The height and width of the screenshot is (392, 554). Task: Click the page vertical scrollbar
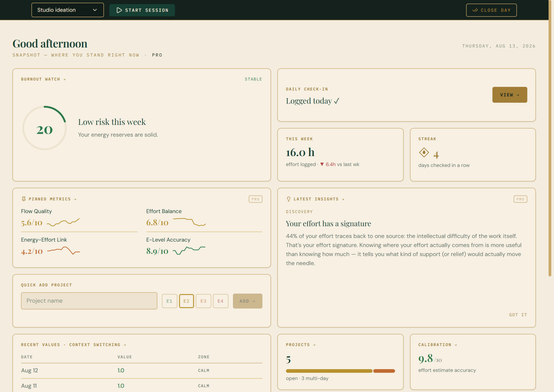click(x=550, y=138)
